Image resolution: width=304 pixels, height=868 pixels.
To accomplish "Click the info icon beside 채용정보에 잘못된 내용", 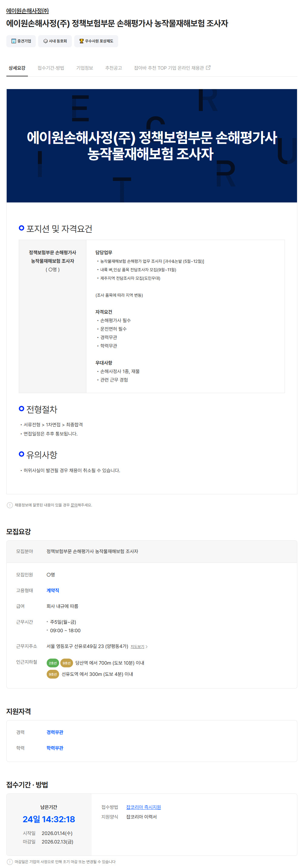I will point(10,505).
